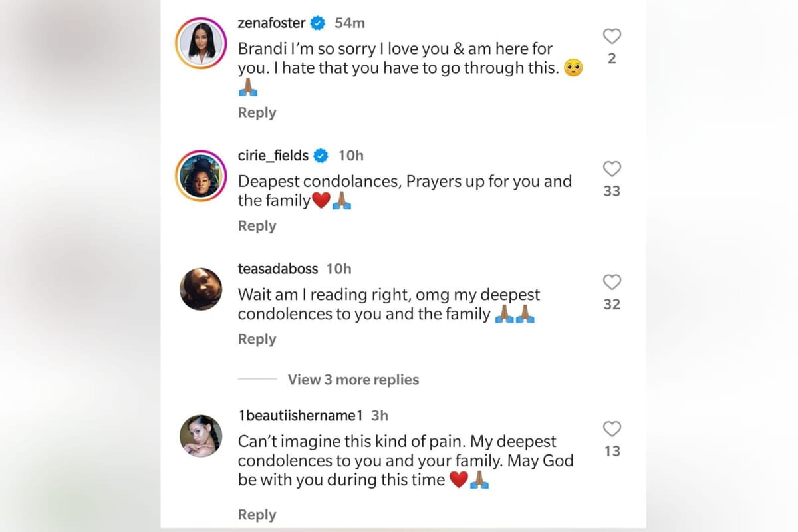Like zenafoster's comment via the heart icon
Screen dimensions: 798x532
612,37
